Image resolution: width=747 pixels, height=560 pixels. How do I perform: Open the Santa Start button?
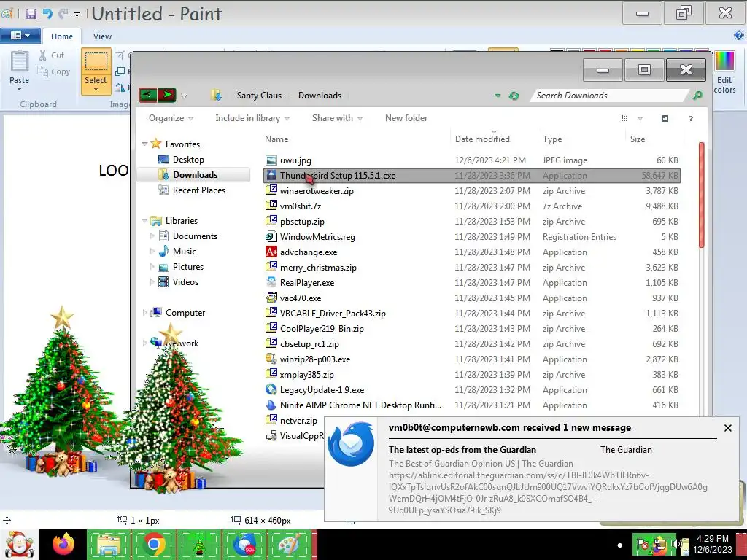[x=18, y=545]
